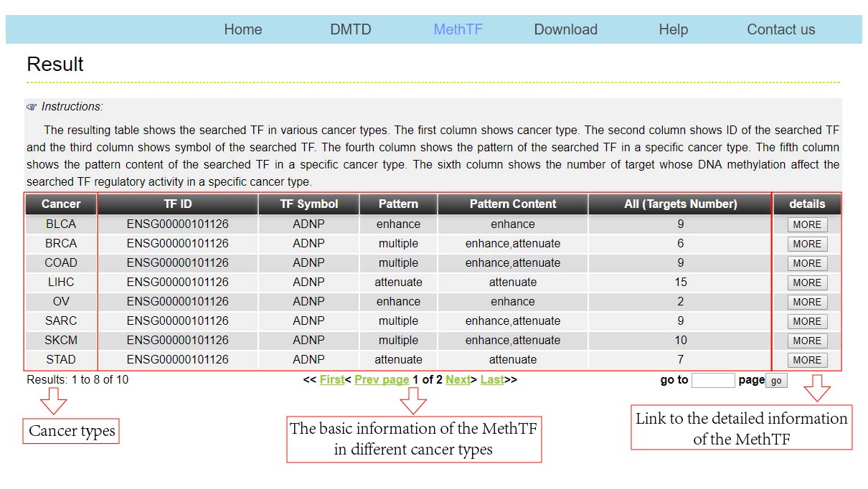The height and width of the screenshot is (489, 868).
Task: Click the Contact us link
Action: click(x=780, y=29)
